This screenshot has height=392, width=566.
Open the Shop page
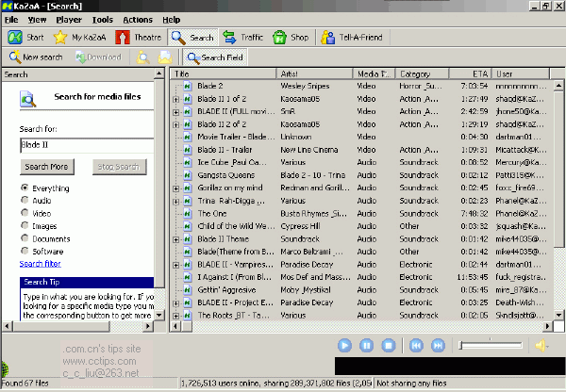coord(291,38)
